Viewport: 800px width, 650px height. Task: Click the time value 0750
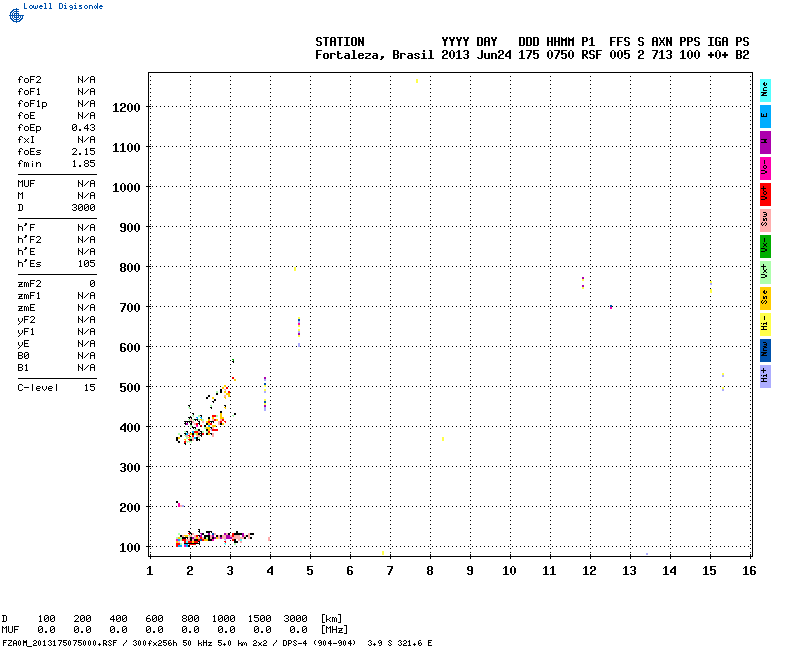pos(560,55)
